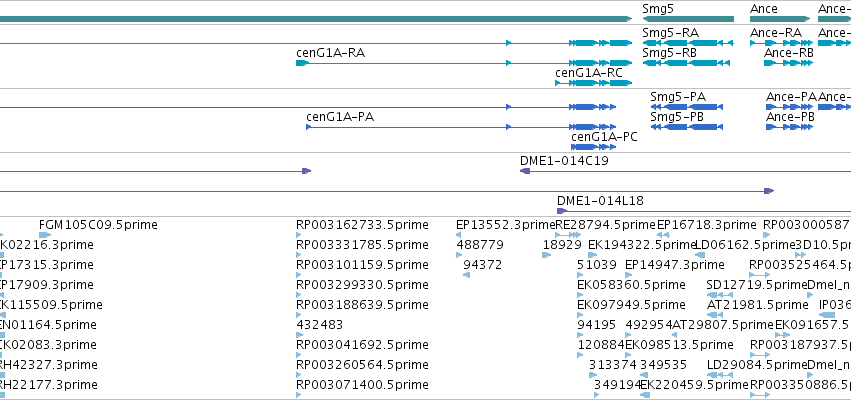Open the cenG1A-RA transcript label
851x400 pixels.
331,53
